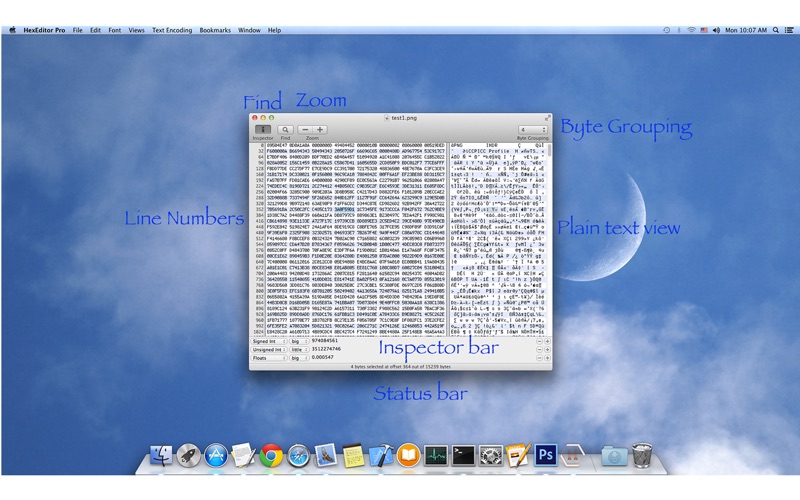The height and width of the screenshot is (500, 800).
Task: Click the float value 0.000547
Action: click(322, 357)
